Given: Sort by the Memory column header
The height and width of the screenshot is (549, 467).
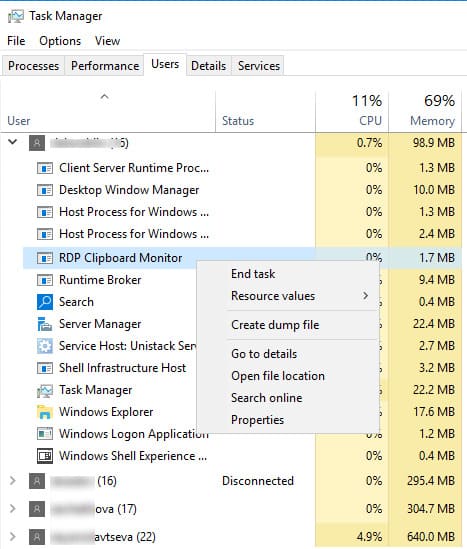Looking at the screenshot, I should click(x=426, y=111).
